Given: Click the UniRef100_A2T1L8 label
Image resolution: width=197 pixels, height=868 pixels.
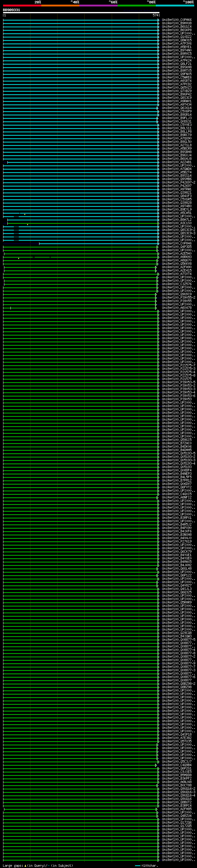Looking at the screenshot, I should 177,145.
